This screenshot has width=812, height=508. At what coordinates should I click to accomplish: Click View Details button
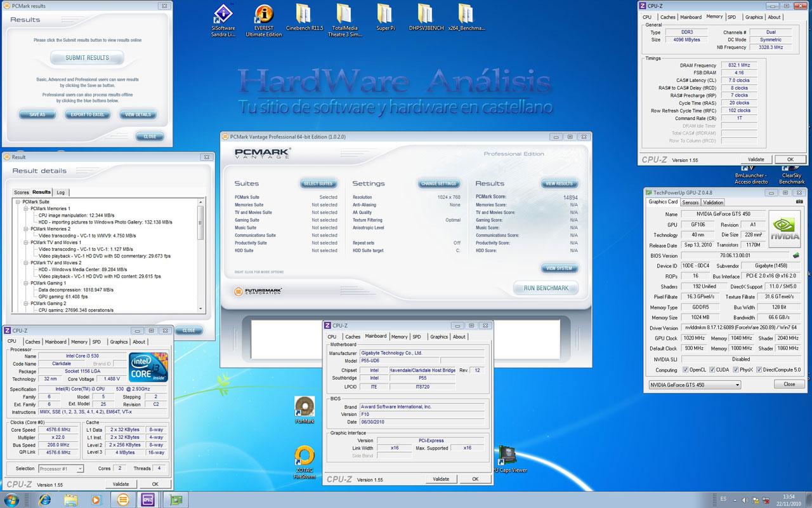[x=138, y=115]
